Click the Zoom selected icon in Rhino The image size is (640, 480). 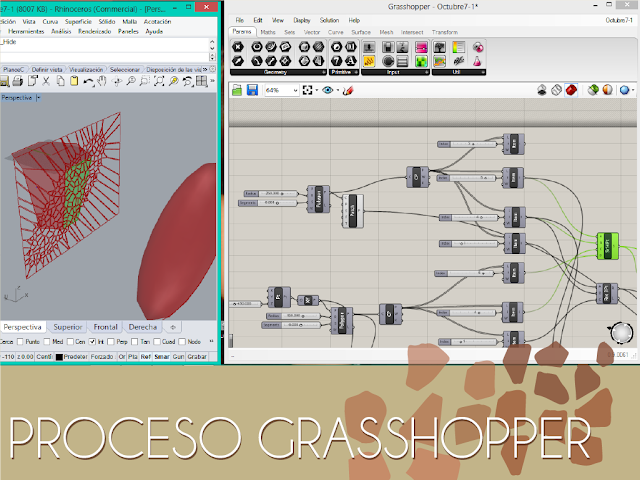coord(173,81)
